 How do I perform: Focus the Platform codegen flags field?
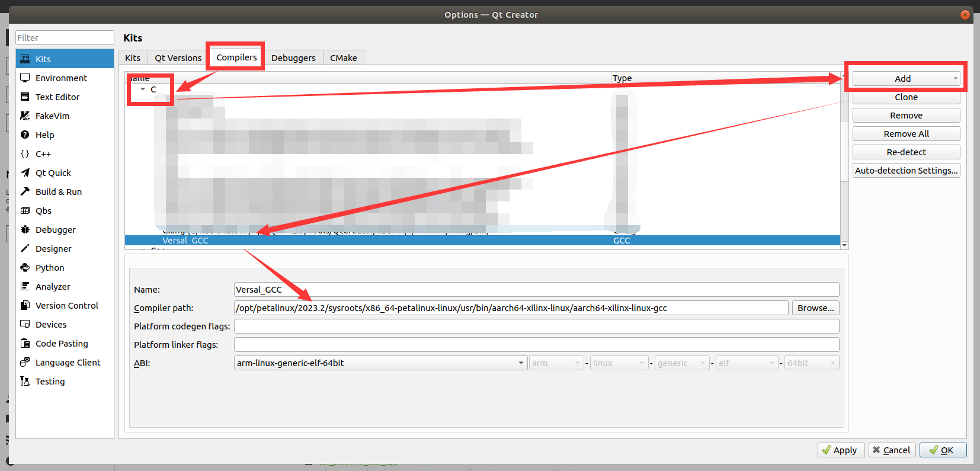537,326
